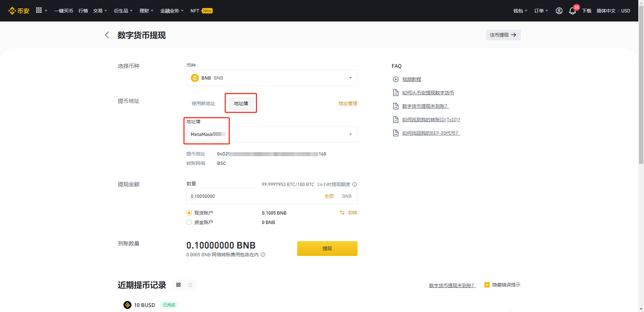
Task: Open NFT New in the top navigation
Action: tap(201, 11)
